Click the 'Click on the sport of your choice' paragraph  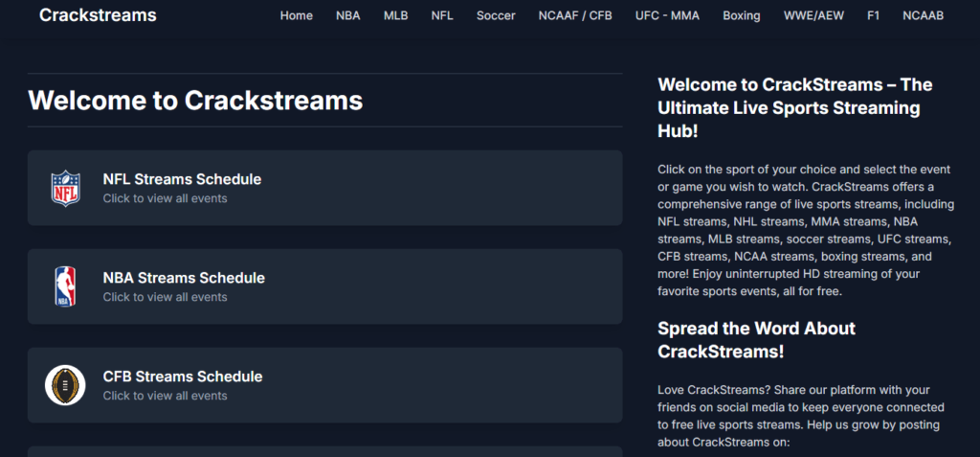point(806,230)
